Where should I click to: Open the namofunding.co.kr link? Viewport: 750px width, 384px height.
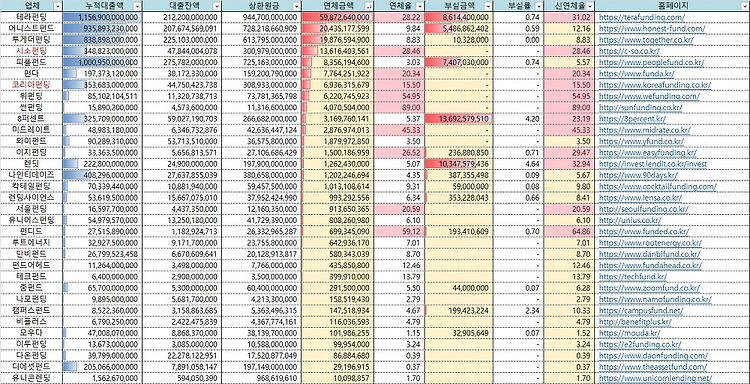(x=655, y=299)
